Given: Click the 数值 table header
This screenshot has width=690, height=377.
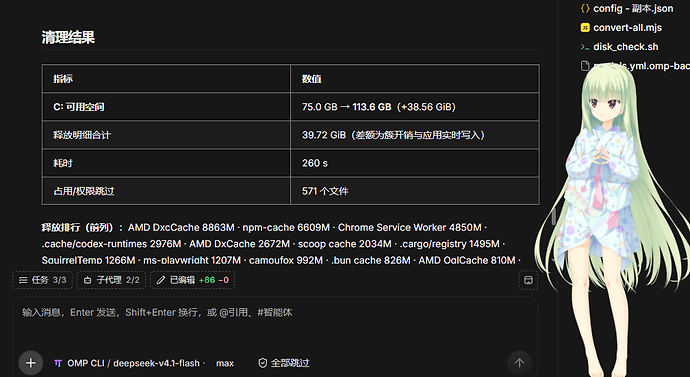Looking at the screenshot, I should click(415, 79).
